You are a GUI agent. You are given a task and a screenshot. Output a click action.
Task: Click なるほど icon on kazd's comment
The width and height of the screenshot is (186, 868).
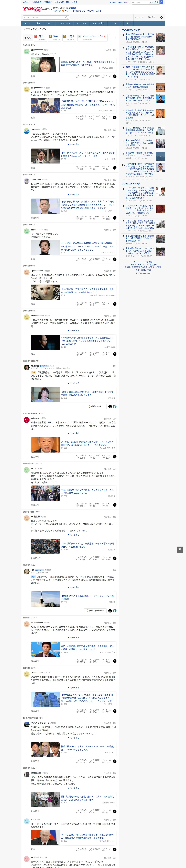91,505
